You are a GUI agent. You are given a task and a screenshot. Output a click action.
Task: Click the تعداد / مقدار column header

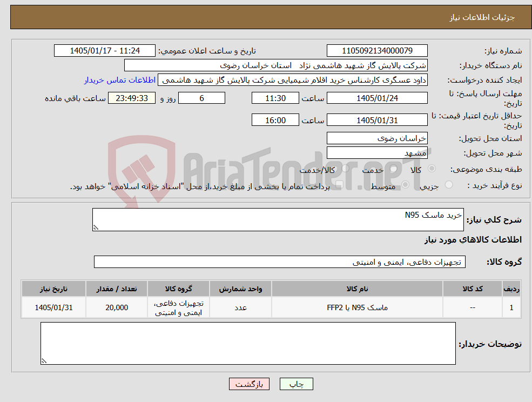116,289
